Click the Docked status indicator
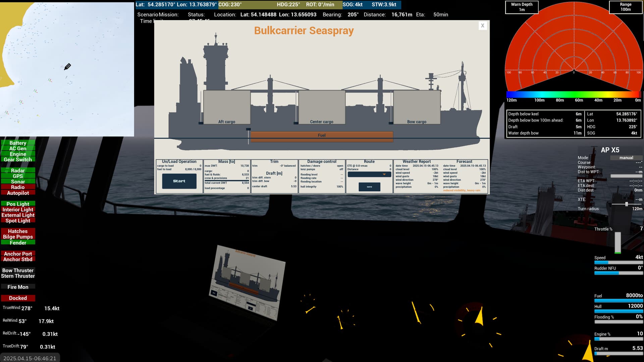644x362 pixels. point(18,298)
